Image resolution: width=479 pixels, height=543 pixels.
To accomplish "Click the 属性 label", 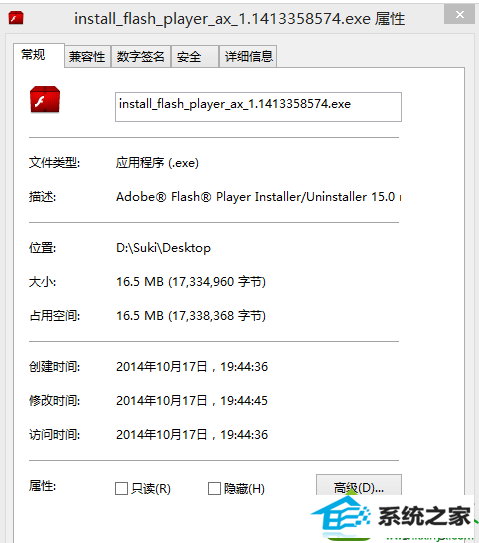I will coord(42,486).
